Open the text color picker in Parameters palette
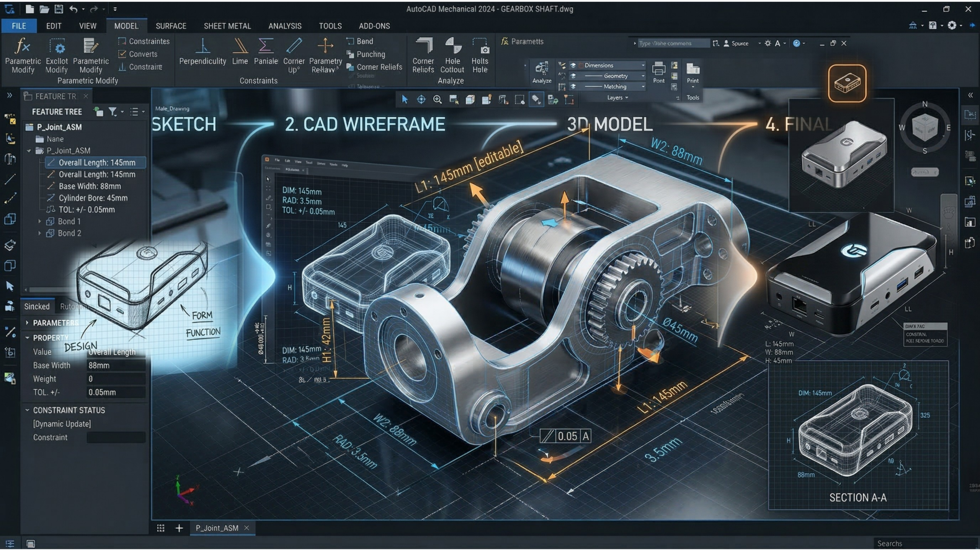Viewport: 980px width, 551px height. 778,43
